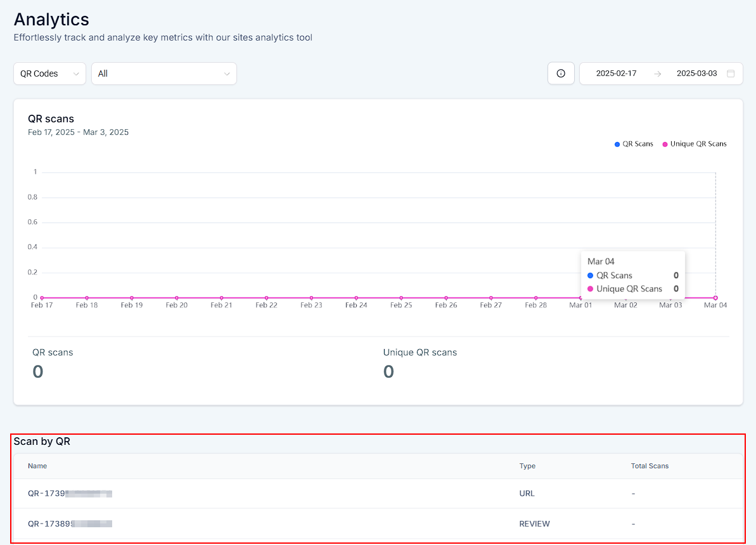
Task: Click the end date 2025-03-03 field
Action: point(696,74)
